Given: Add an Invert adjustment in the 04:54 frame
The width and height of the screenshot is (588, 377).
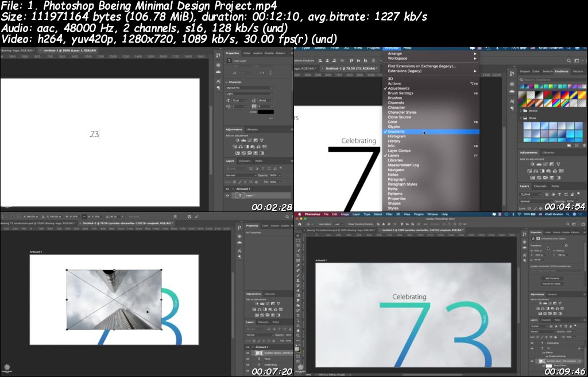Looking at the screenshot, I should 532,178.
